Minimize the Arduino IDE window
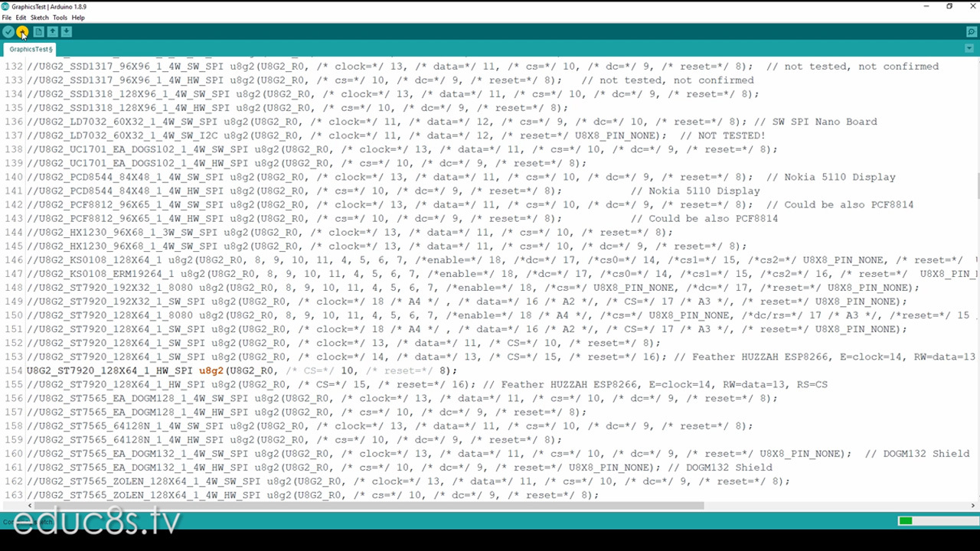Viewport: 980px width, 551px height. (926, 6)
